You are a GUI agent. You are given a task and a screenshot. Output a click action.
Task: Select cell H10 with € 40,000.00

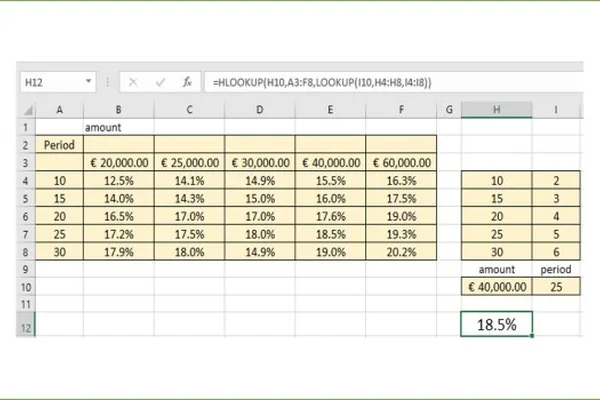coord(497,287)
